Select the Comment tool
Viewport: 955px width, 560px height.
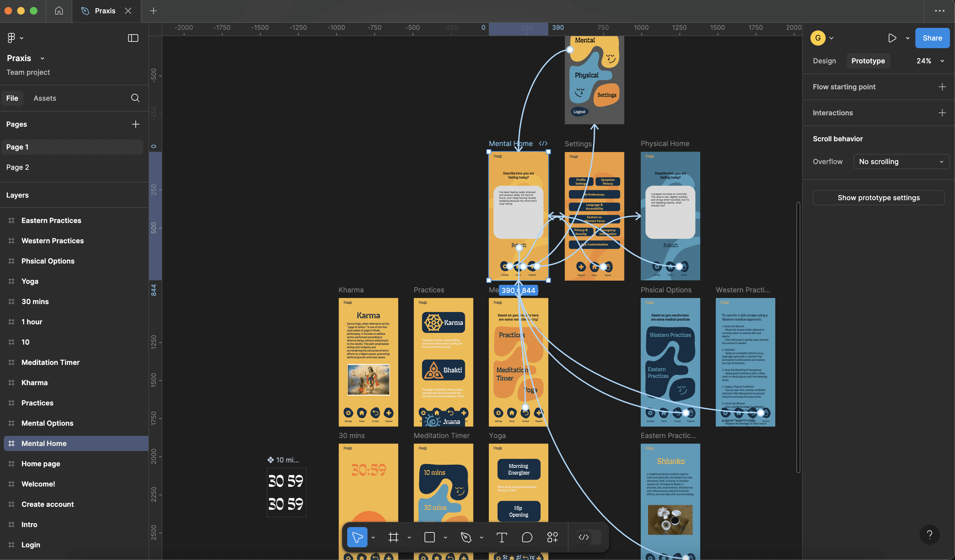click(527, 537)
